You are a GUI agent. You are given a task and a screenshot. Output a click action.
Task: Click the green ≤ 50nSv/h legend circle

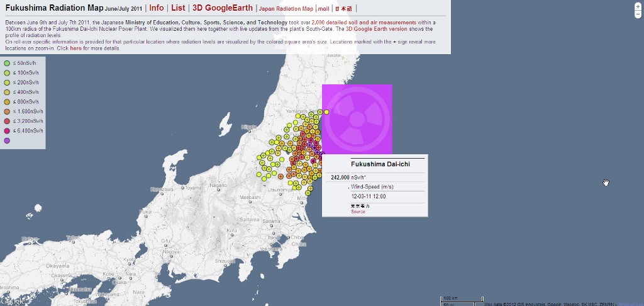7,64
